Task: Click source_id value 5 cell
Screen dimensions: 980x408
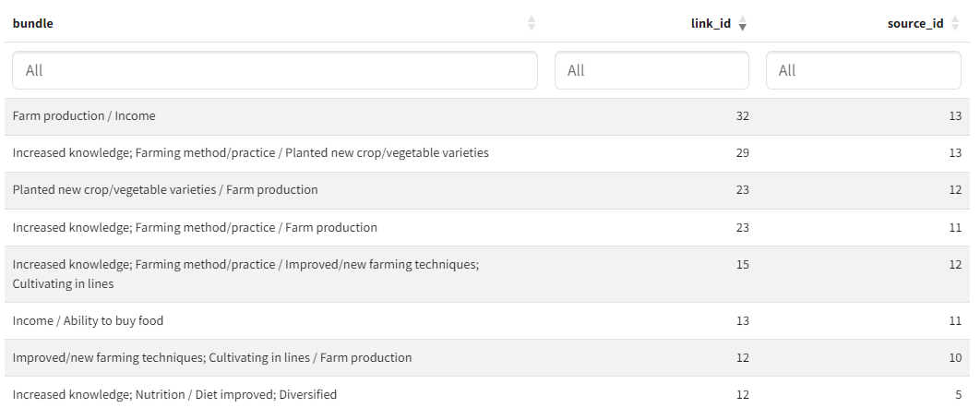Action: click(x=958, y=395)
